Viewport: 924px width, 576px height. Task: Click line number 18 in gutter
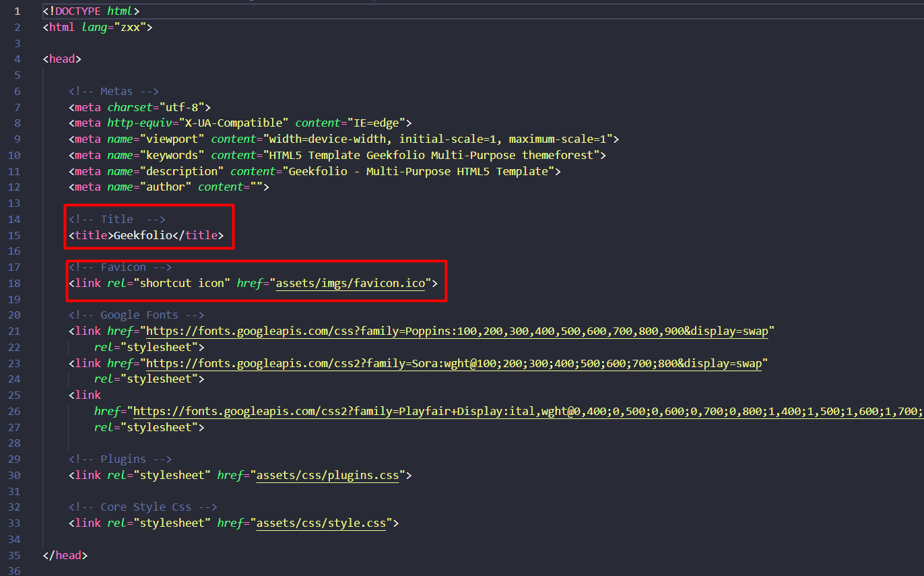click(x=16, y=283)
